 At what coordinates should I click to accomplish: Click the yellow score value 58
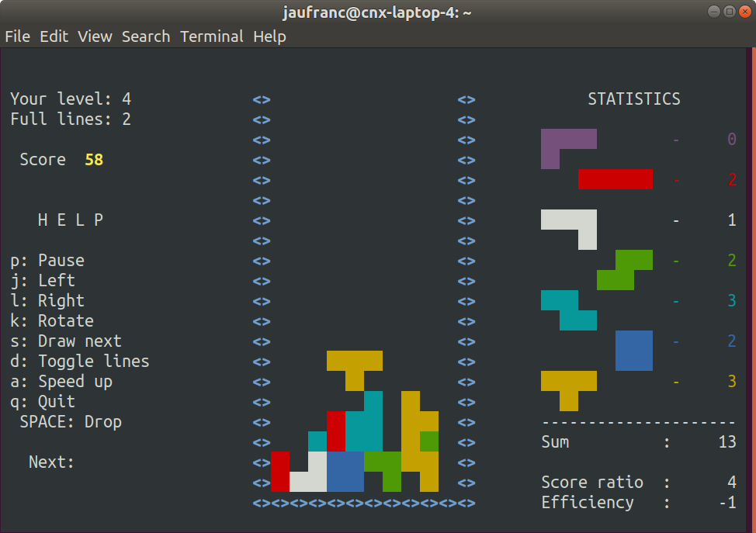point(94,160)
